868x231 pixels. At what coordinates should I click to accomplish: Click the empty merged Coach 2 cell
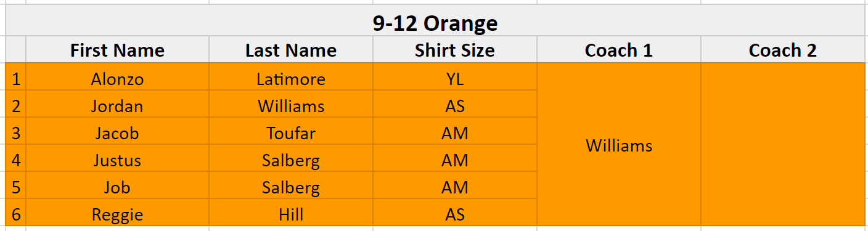[783, 145]
